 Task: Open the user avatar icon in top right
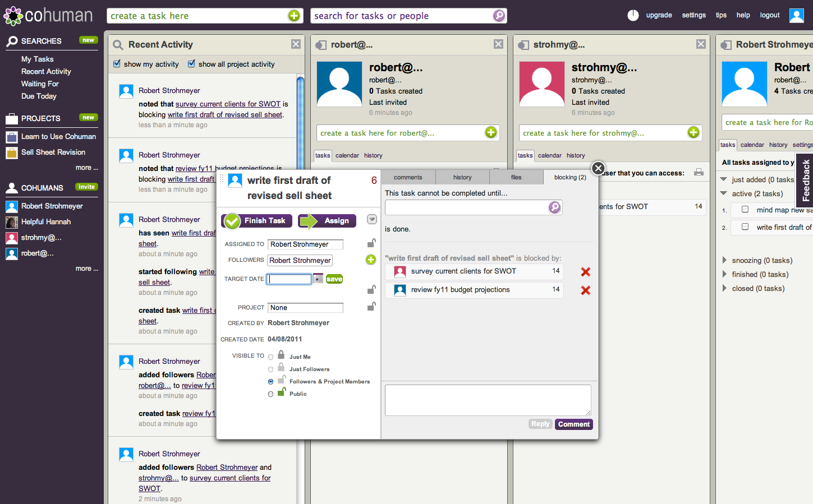(797, 15)
